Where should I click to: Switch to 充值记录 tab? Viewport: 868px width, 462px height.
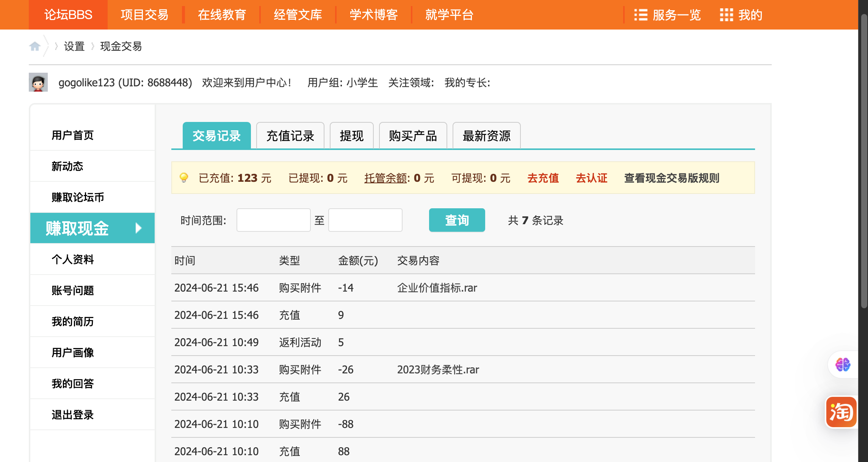click(290, 136)
